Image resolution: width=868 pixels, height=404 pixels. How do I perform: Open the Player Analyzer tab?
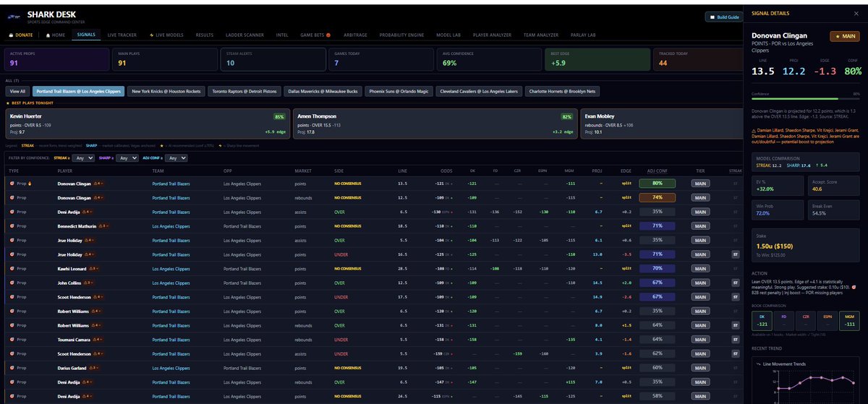493,35
